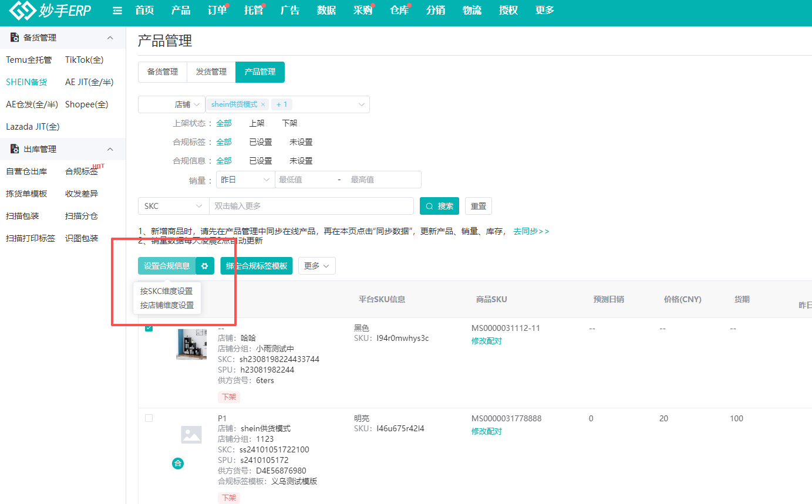Open the 昨日 sales period dropdown
The image size is (812, 504).
coord(245,179)
